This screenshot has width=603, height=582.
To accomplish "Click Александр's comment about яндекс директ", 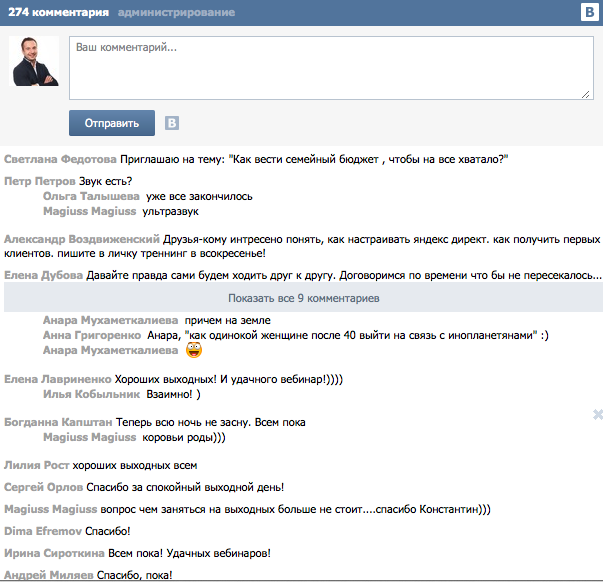I will click(302, 246).
